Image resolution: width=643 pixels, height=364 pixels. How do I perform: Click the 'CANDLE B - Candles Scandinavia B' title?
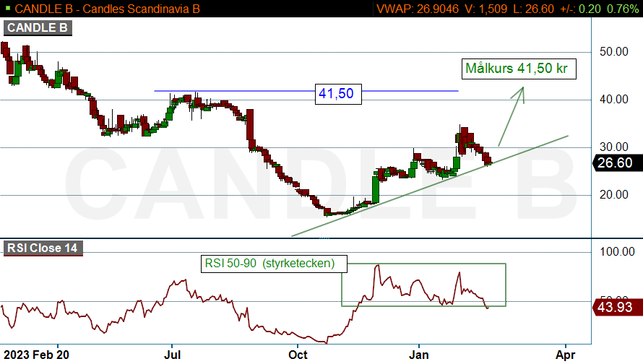point(108,9)
